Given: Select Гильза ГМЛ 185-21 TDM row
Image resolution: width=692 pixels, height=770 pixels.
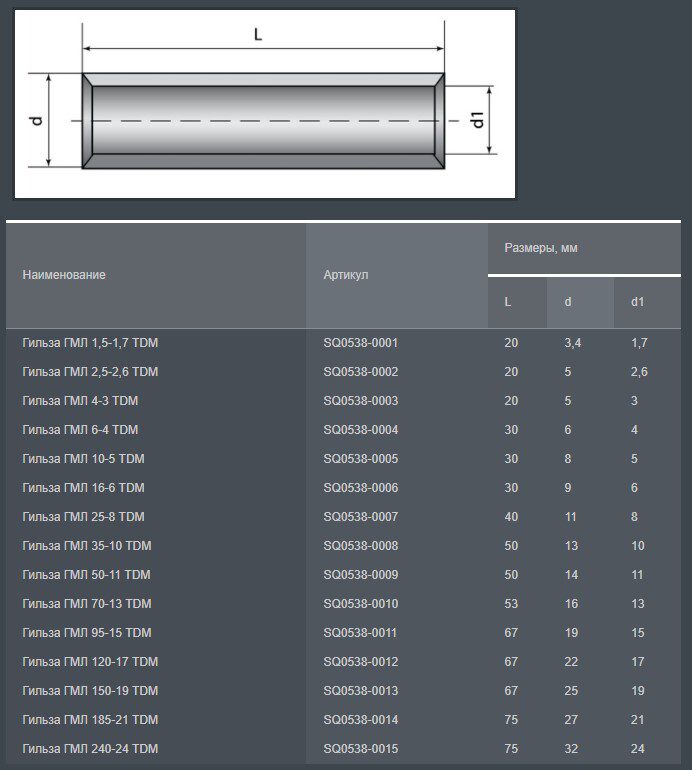Looking at the screenshot, I should (x=343, y=719).
